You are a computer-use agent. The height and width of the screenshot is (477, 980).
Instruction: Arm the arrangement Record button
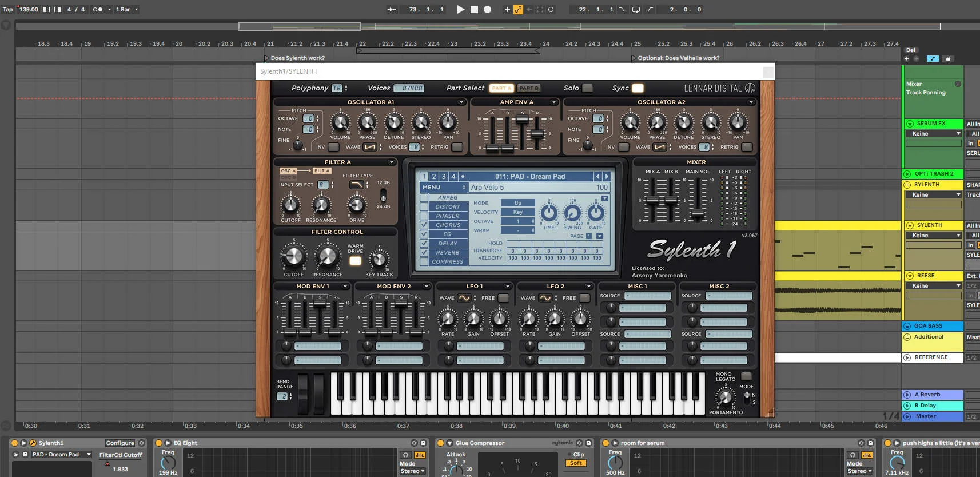click(487, 9)
